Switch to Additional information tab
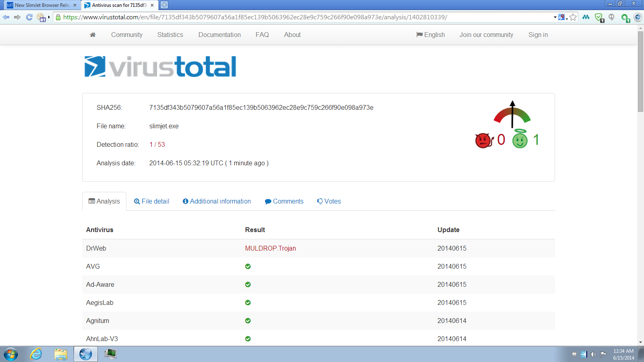Viewport: 644px width, 362px height. pyautogui.click(x=217, y=202)
